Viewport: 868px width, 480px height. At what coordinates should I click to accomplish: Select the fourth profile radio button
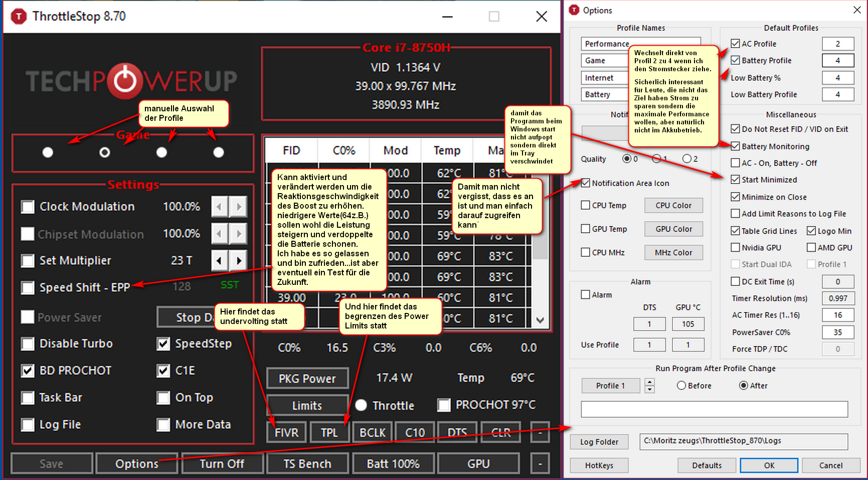pyautogui.click(x=219, y=152)
